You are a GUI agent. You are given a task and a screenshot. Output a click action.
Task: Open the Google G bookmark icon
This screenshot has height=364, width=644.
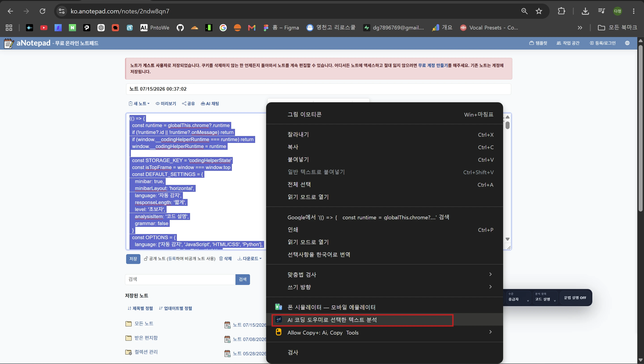[x=223, y=28]
